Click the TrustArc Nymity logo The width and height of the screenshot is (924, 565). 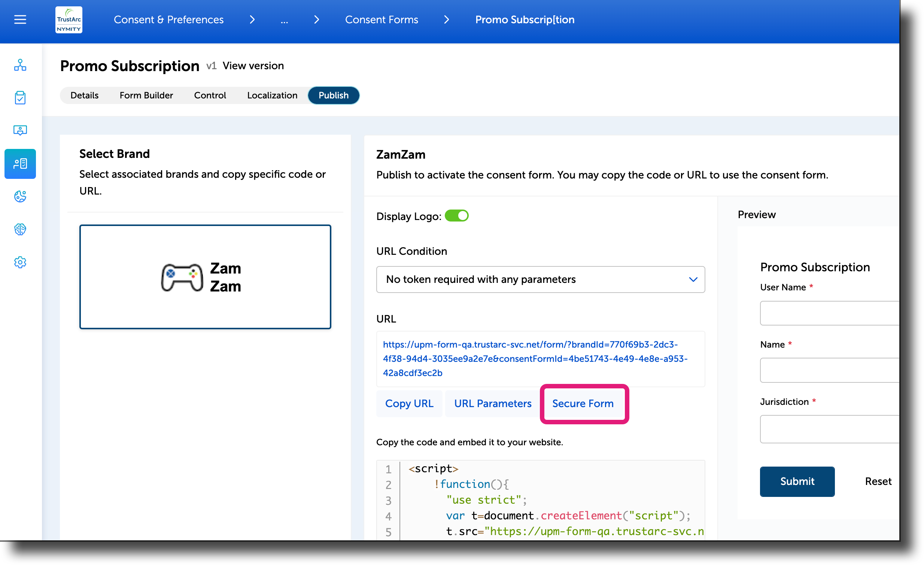tap(69, 20)
